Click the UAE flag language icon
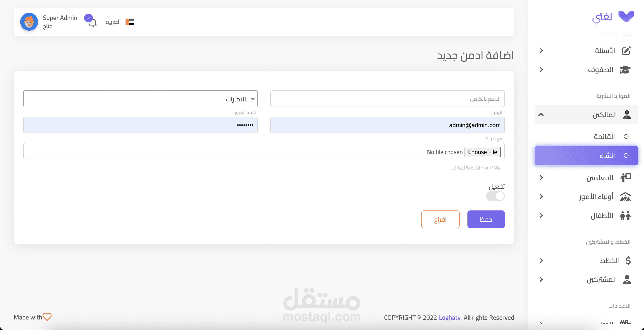The height and width of the screenshot is (330, 644). click(130, 22)
